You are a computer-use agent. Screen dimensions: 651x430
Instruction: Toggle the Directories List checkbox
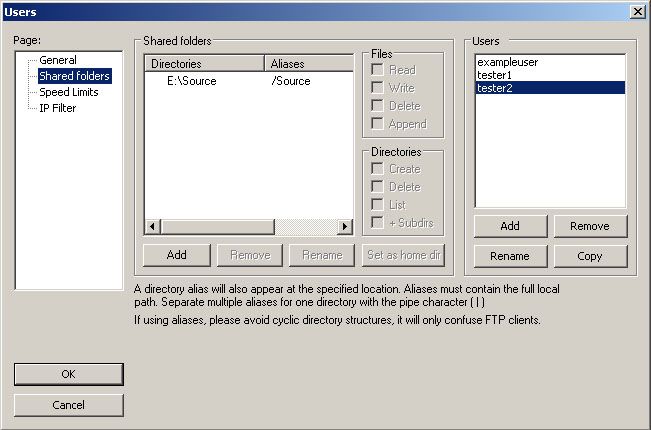(x=377, y=205)
